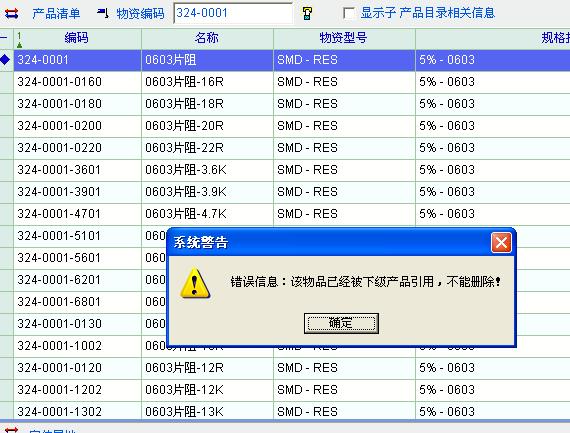Click the 编码 column header
The width and height of the screenshot is (570, 433).
77,38
